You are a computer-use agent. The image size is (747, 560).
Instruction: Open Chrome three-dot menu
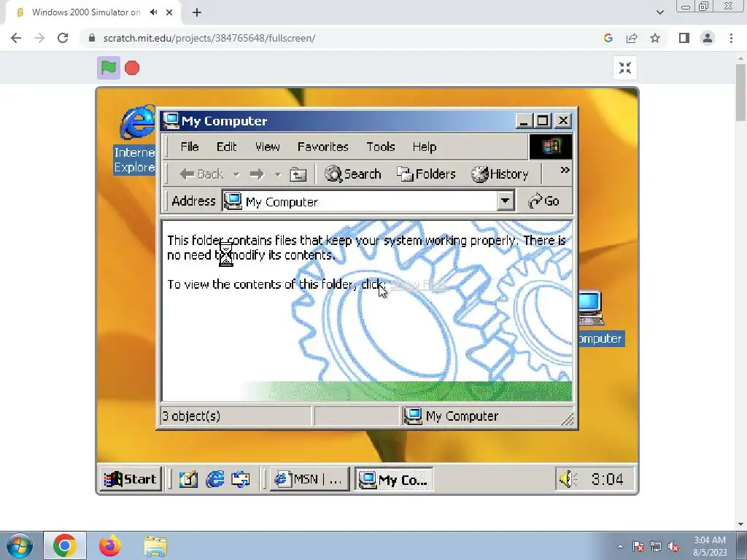[731, 38]
